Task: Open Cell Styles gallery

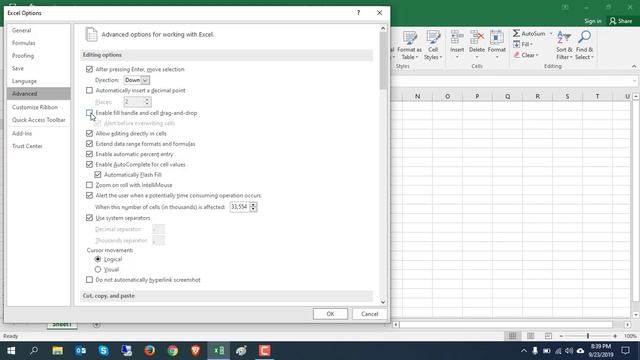Action: click(x=433, y=45)
